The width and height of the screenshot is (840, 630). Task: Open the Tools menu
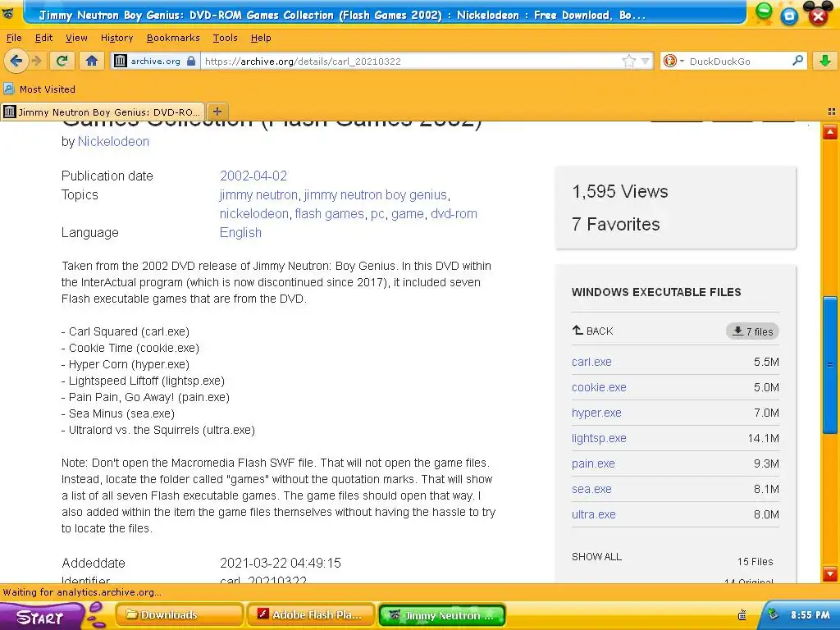[x=225, y=38]
